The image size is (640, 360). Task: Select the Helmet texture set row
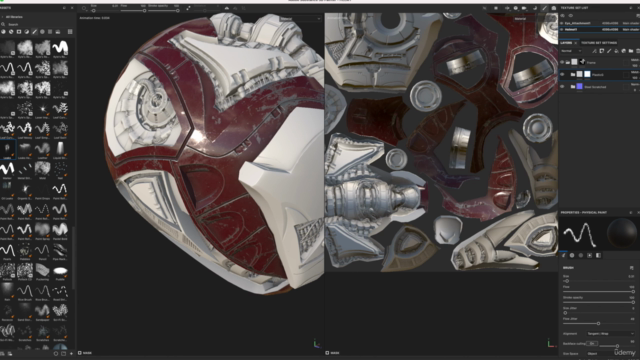(x=599, y=29)
